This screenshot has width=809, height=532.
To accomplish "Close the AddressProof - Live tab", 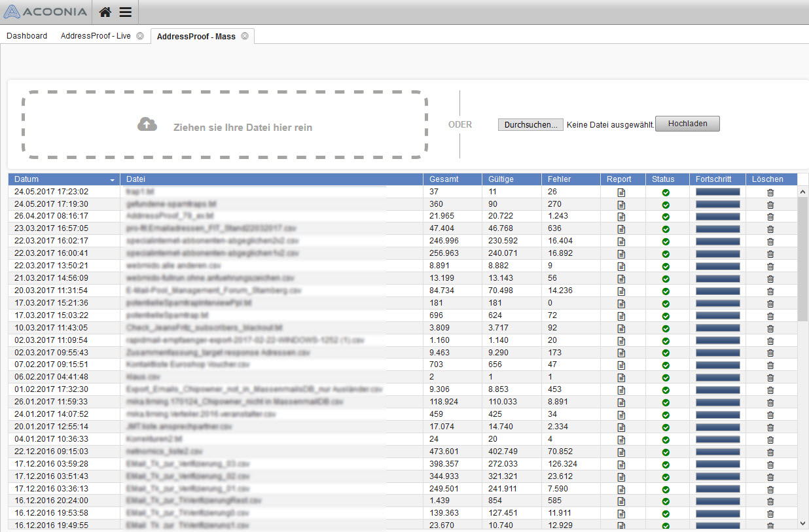I will [x=140, y=36].
